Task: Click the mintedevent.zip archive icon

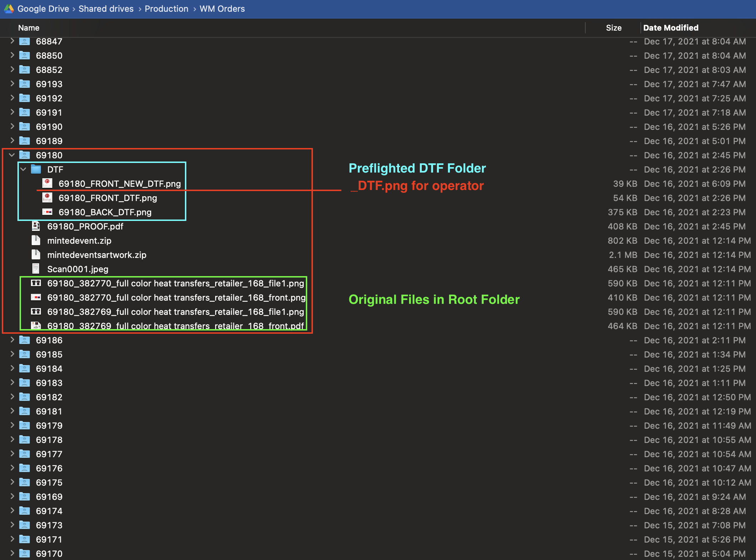Action: [36, 241]
